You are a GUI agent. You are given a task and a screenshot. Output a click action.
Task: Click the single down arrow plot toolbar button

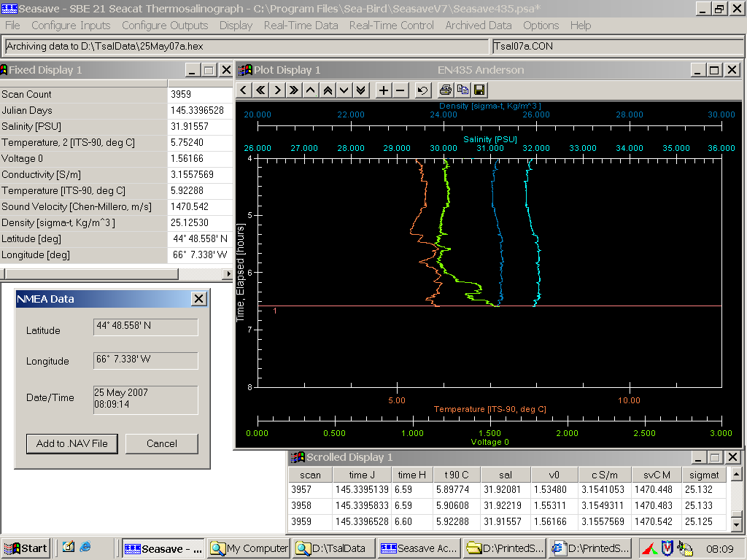click(x=344, y=90)
